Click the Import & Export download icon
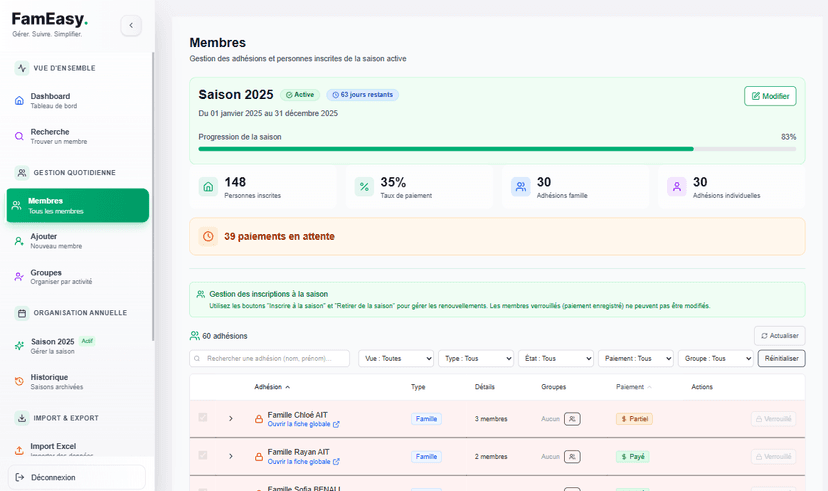The height and width of the screenshot is (491, 828). tap(22, 418)
